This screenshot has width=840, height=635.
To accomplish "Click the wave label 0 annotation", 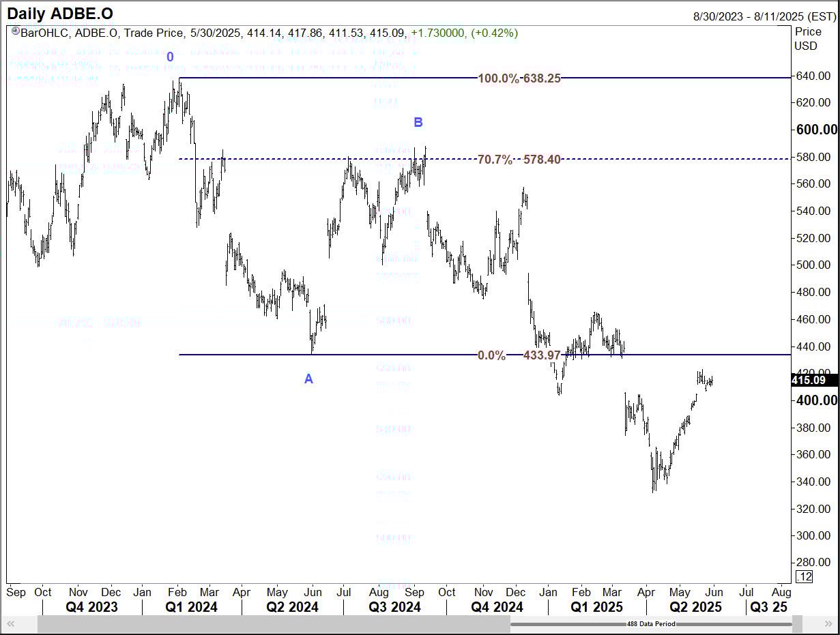I will [x=171, y=57].
